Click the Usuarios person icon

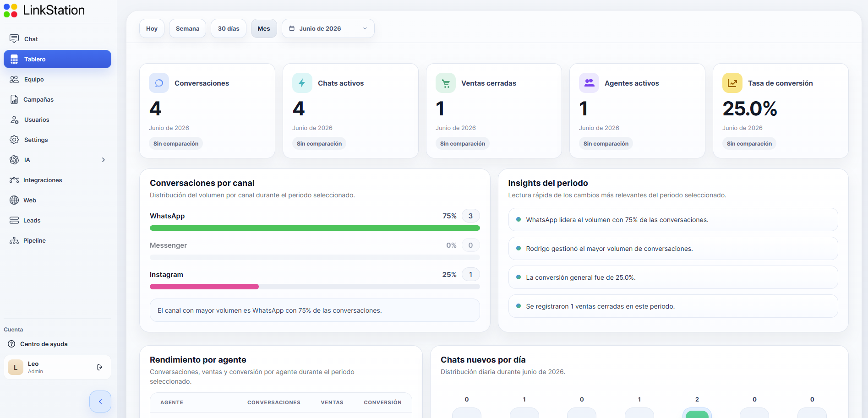tap(14, 119)
